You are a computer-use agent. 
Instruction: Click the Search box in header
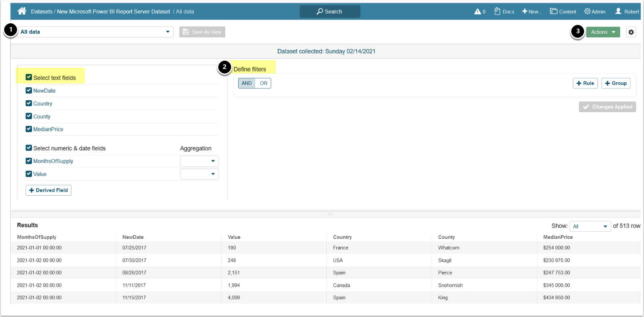click(330, 12)
